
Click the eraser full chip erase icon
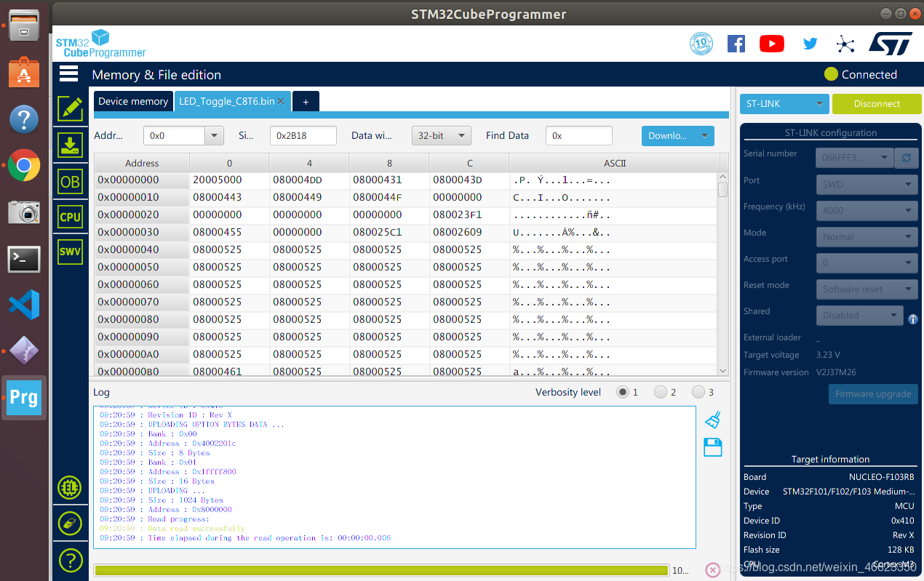pyautogui.click(x=70, y=524)
